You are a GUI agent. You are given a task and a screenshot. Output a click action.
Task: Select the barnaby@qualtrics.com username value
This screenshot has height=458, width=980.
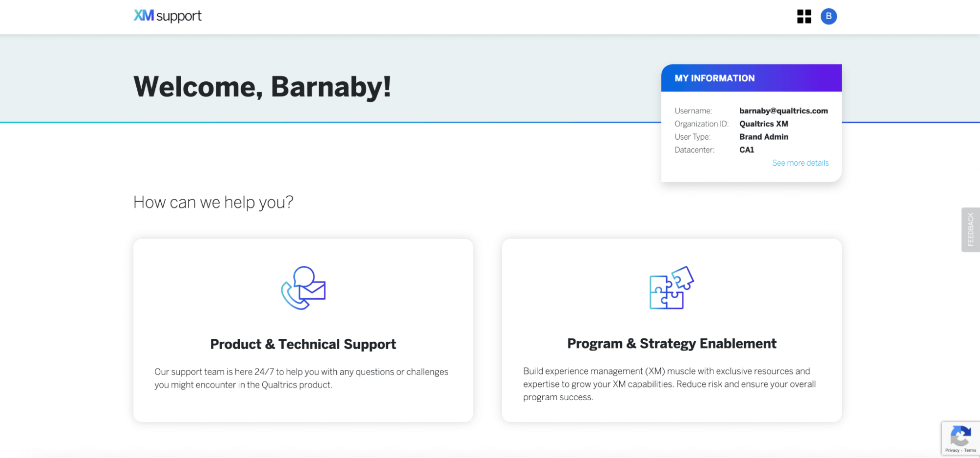coord(783,111)
